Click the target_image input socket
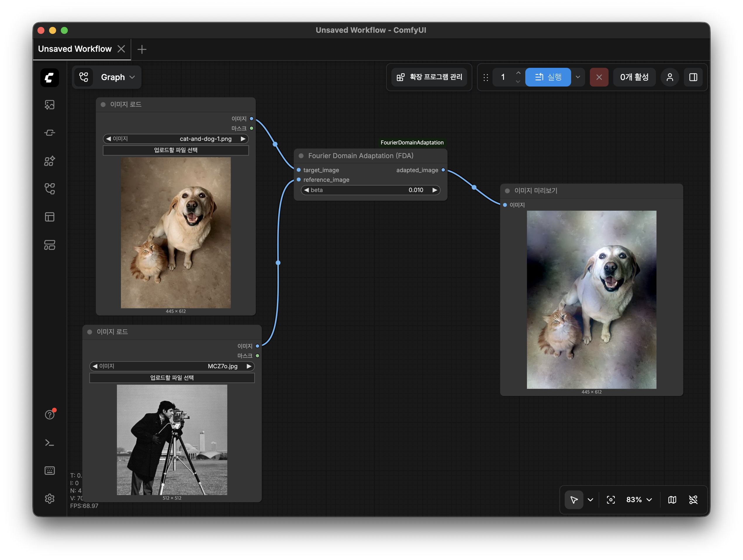Screen dimensions: 743x560 pos(299,170)
